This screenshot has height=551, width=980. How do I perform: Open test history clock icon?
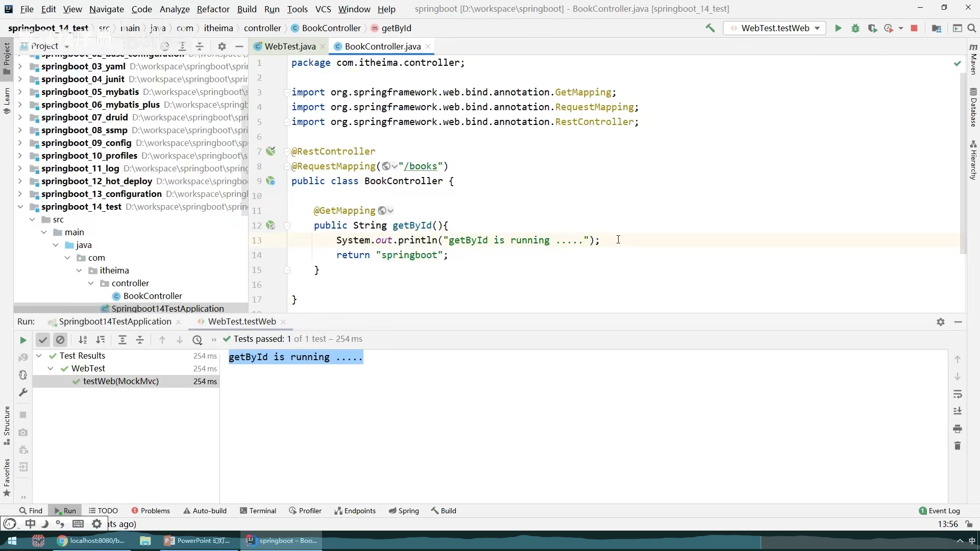click(x=197, y=340)
